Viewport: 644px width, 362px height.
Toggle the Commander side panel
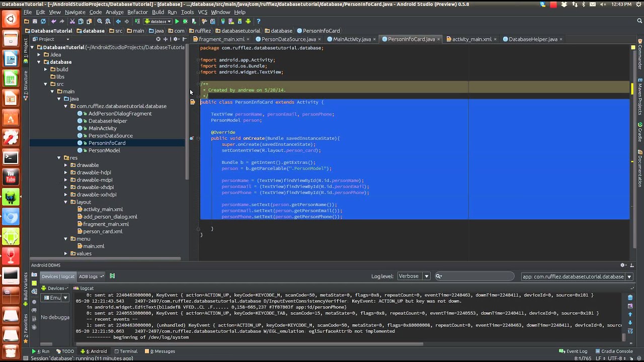pos(640,54)
